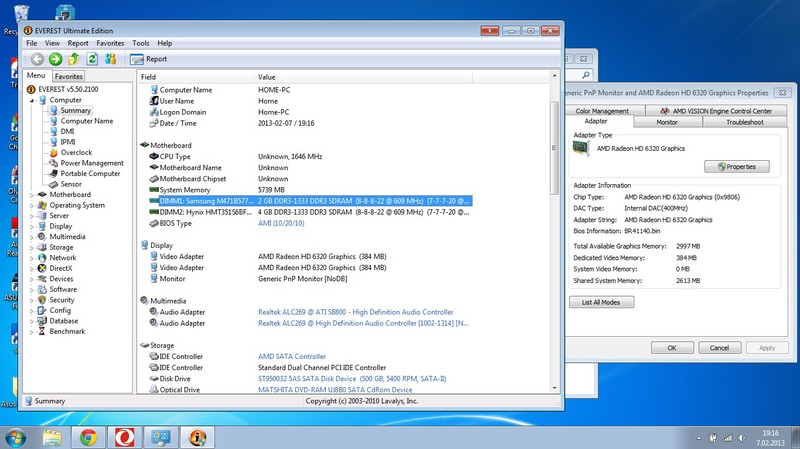Select Summary in the tree
800x449 pixels.
(x=76, y=110)
